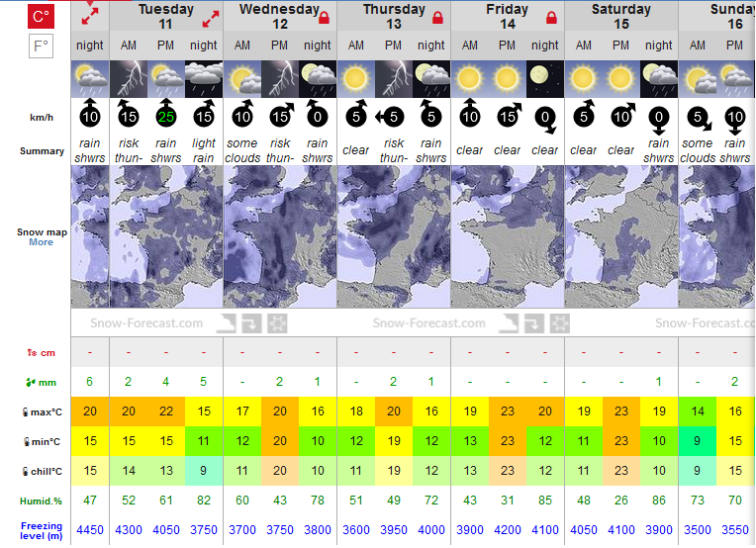
Task: Click Sunday AM some clouds weather icon
Action: 698,79
